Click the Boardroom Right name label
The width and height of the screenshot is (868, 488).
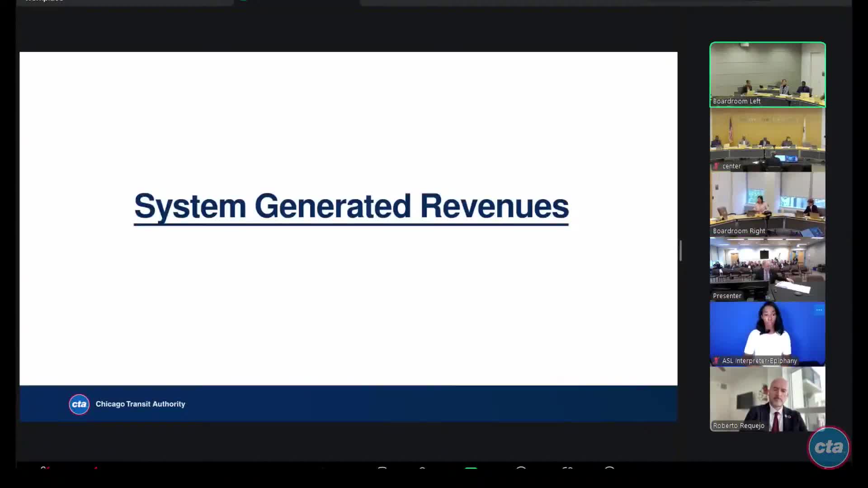(x=739, y=231)
